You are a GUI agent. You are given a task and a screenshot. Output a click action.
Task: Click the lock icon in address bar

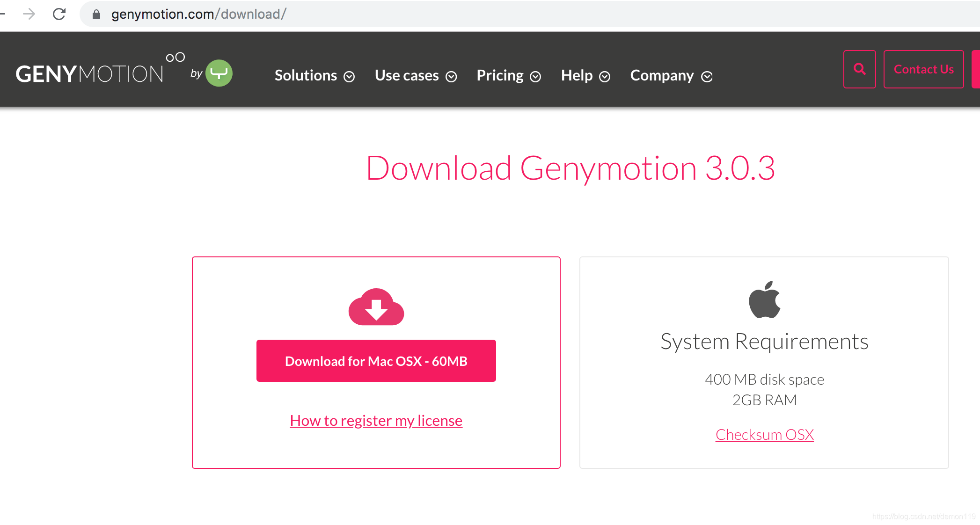point(96,15)
